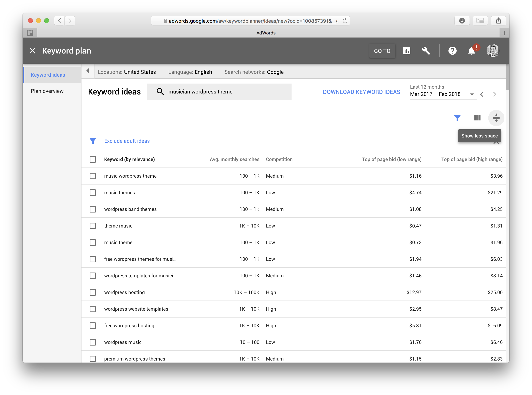The height and width of the screenshot is (395, 532).
Task: Collapse the side navigation panel arrow
Action: coord(88,71)
